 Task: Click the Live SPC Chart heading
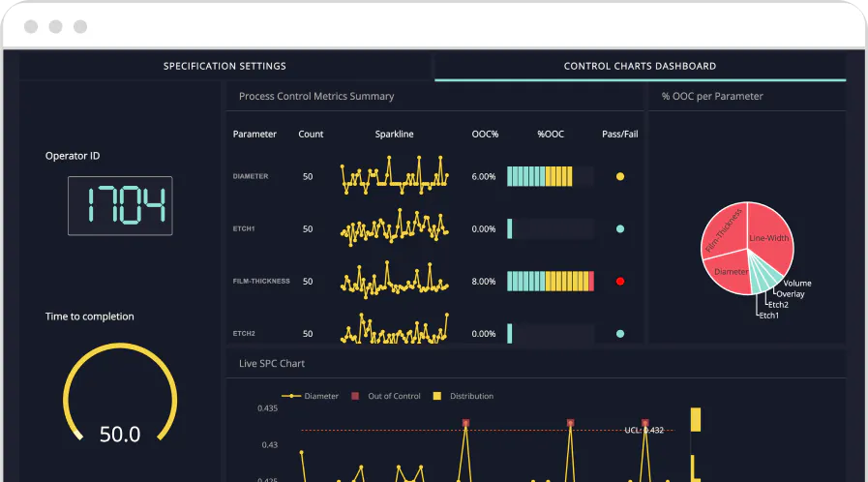click(x=272, y=364)
